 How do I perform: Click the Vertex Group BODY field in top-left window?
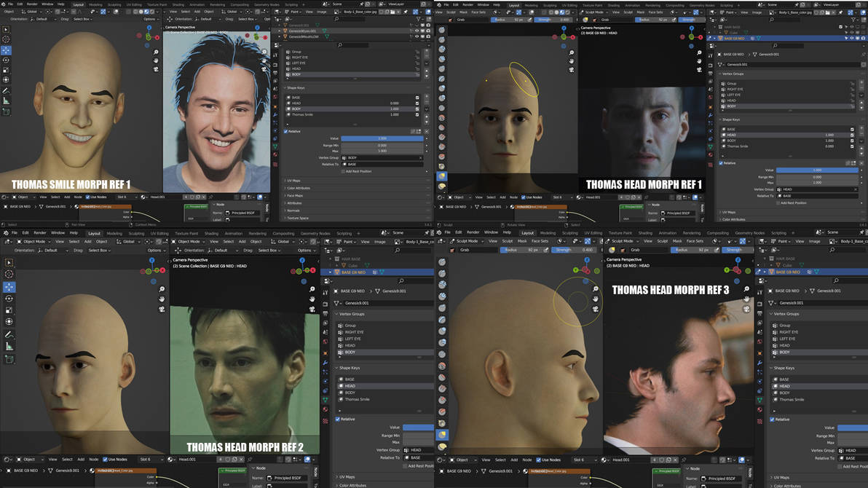tap(382, 158)
